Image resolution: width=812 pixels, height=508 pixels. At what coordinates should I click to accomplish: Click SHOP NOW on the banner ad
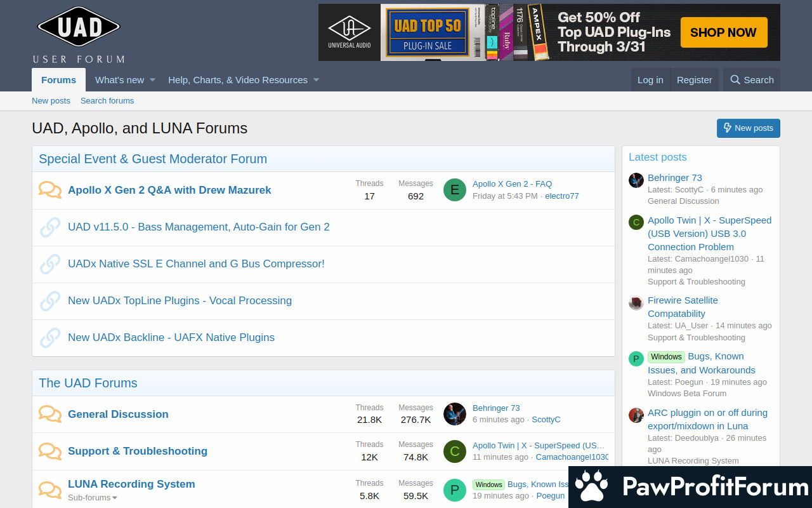(724, 32)
